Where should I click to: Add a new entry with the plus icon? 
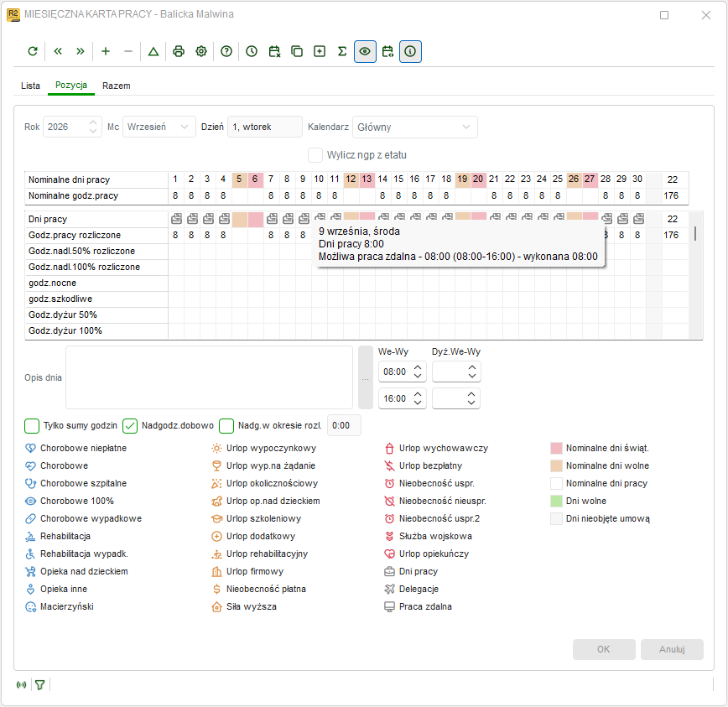106,51
